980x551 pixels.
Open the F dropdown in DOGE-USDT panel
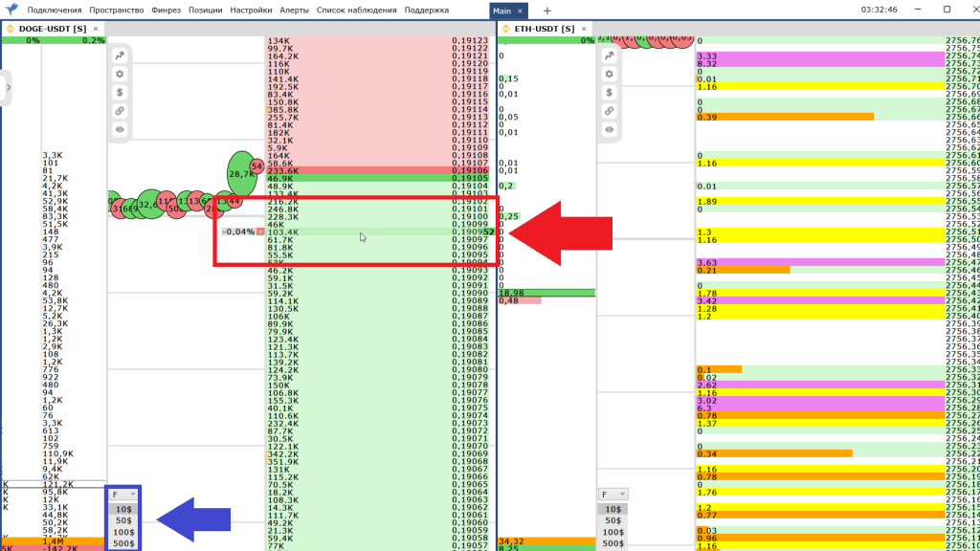[x=123, y=495]
